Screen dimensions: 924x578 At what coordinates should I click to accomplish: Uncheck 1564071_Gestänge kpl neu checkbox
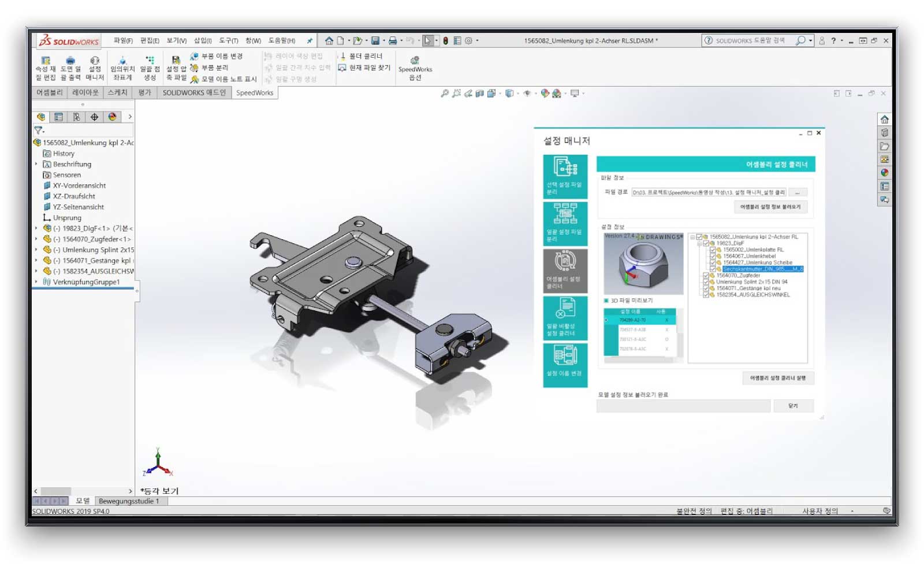click(706, 288)
